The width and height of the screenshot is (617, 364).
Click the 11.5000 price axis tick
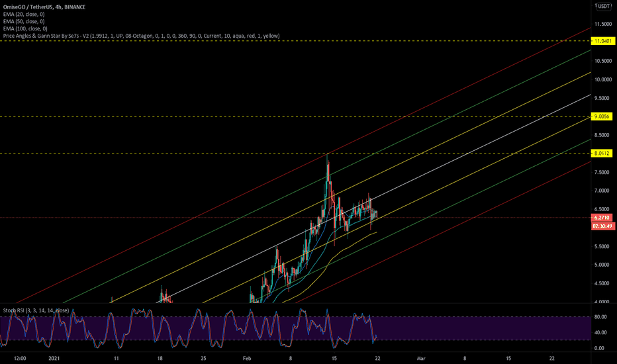(603, 24)
